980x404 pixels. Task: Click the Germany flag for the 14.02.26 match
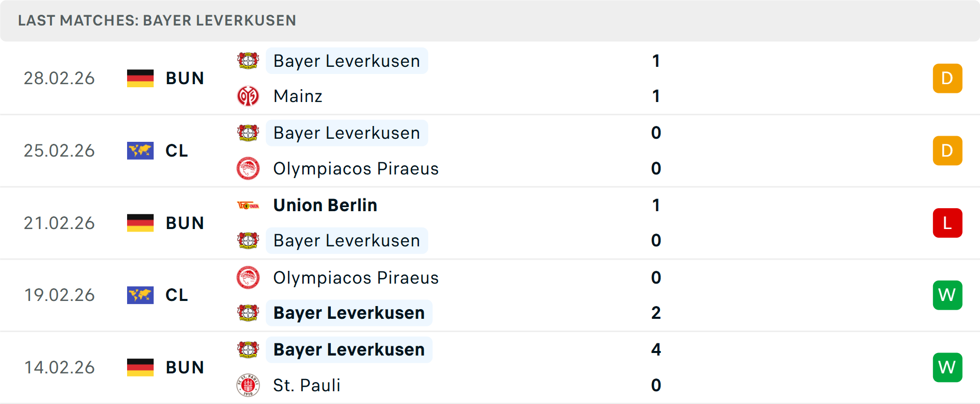pos(140,367)
